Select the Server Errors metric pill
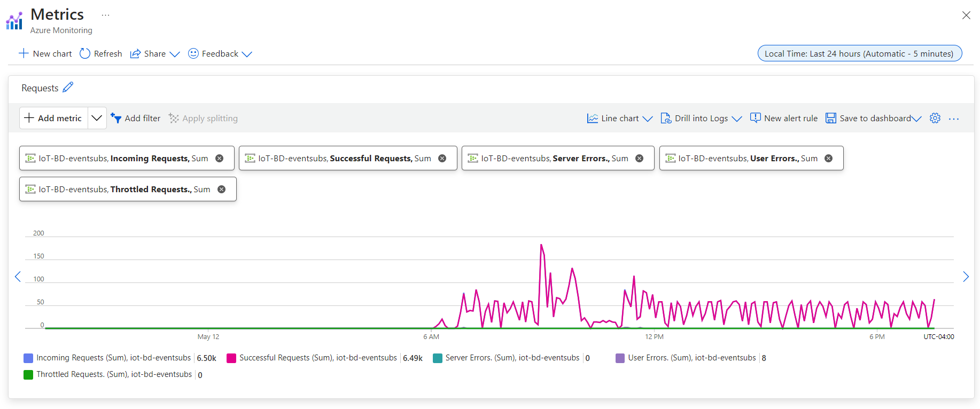Screen dimensions: 980x409 558,158
